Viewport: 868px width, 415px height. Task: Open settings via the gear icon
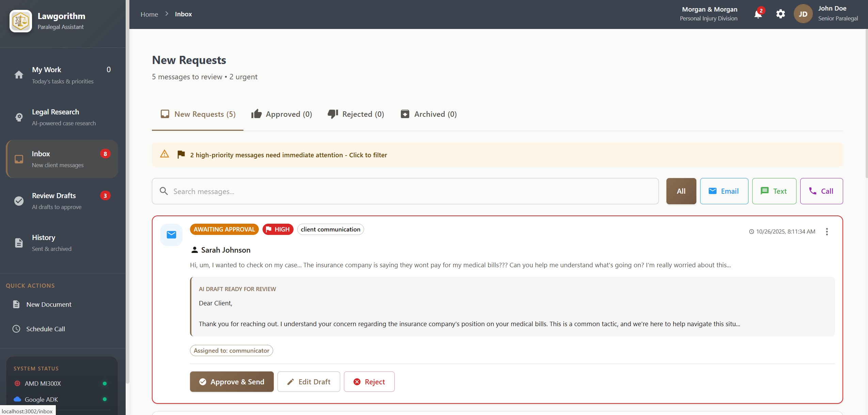click(780, 14)
